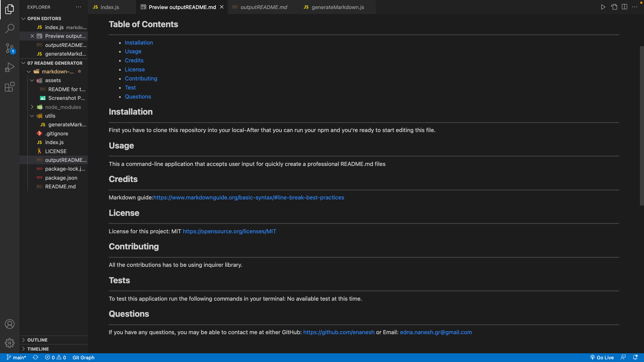Screen dimensions: 644x362
Task: Expand the node_modules folder
Action: 63,107
